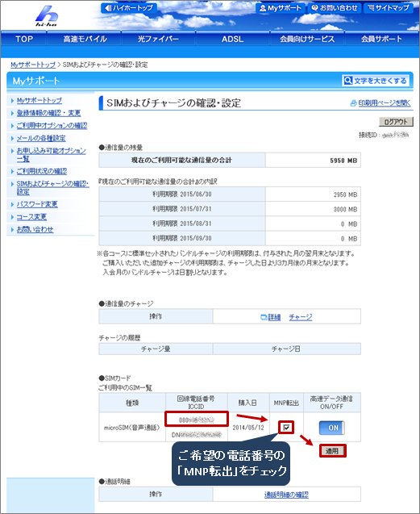The image size is (420, 514).
Task: Open チャージ link
Action: coord(301,317)
